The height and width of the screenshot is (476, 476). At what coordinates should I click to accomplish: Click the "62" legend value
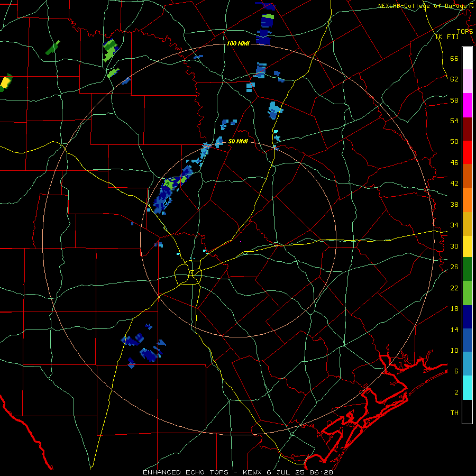click(x=454, y=79)
